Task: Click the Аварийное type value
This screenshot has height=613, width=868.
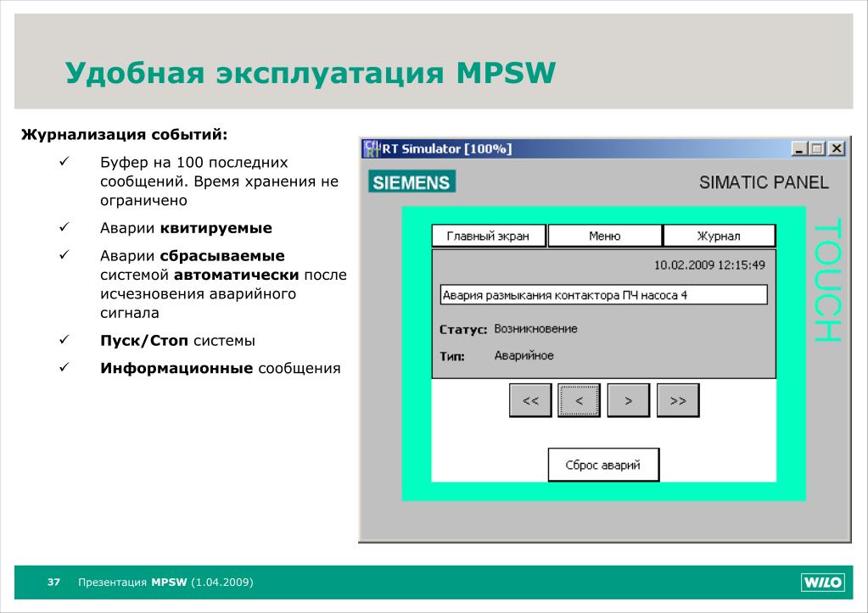Action: pyautogui.click(x=524, y=356)
